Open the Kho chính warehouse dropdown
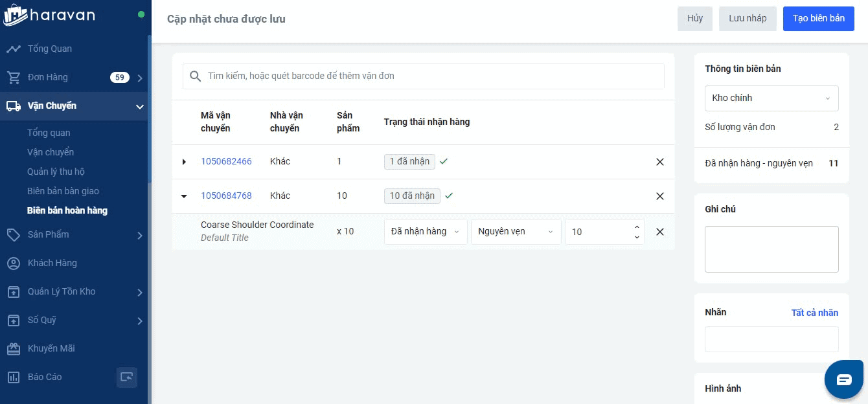 pos(771,98)
